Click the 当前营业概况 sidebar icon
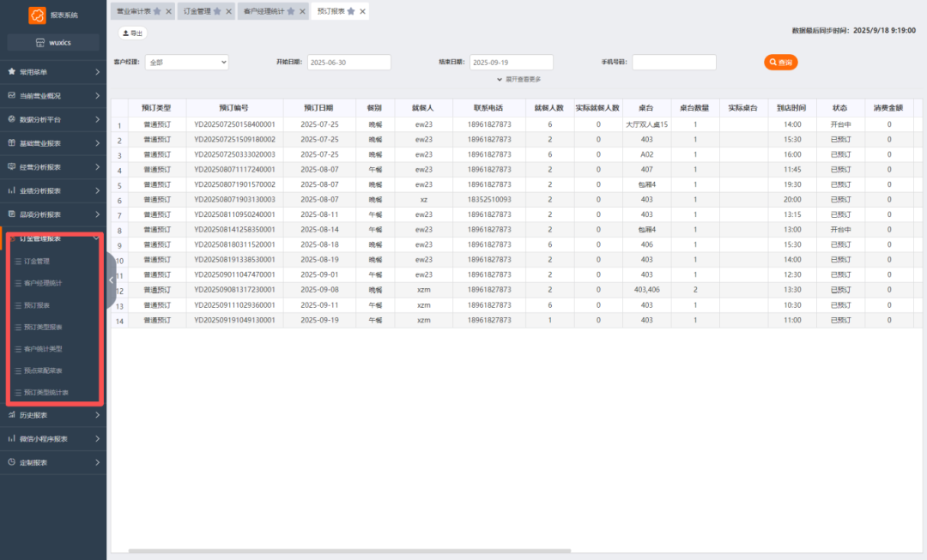Viewport: 927px width, 560px height. (x=12, y=95)
